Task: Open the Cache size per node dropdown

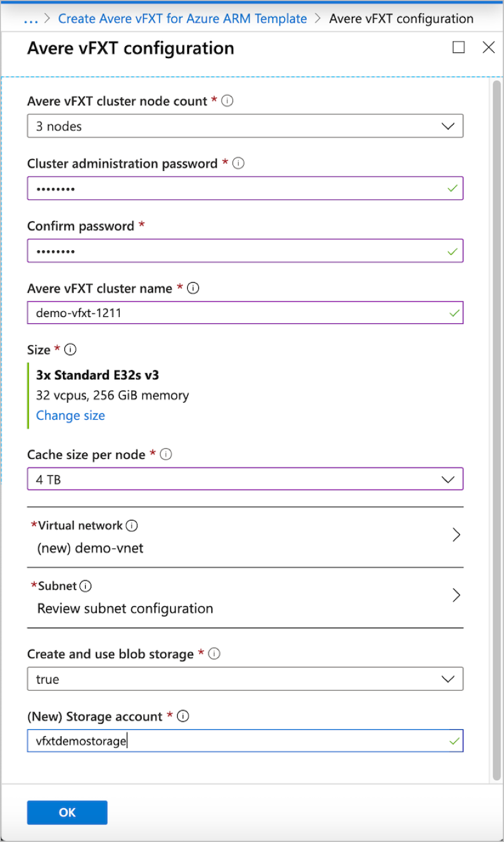Action: point(245,479)
